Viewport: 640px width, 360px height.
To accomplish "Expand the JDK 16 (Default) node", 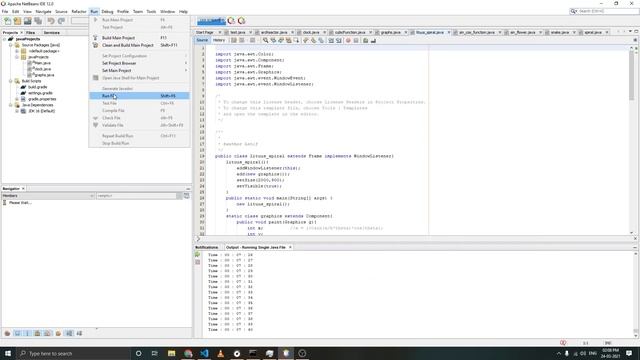I will pos(17,111).
